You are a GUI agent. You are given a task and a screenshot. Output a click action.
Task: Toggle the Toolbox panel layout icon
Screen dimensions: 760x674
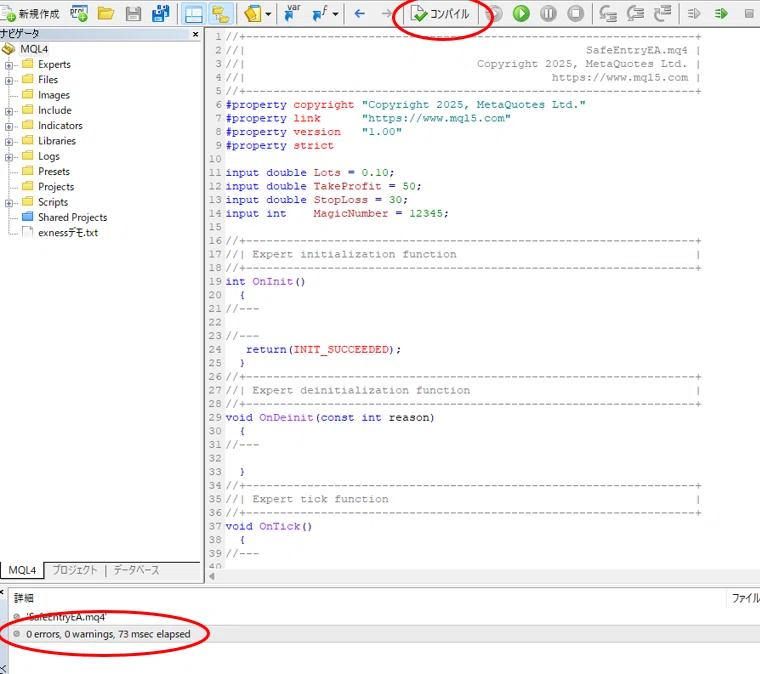[194, 14]
